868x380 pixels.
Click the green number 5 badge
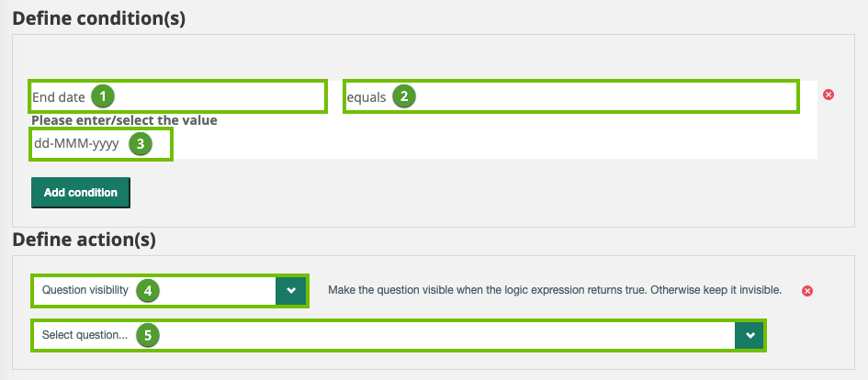(148, 336)
